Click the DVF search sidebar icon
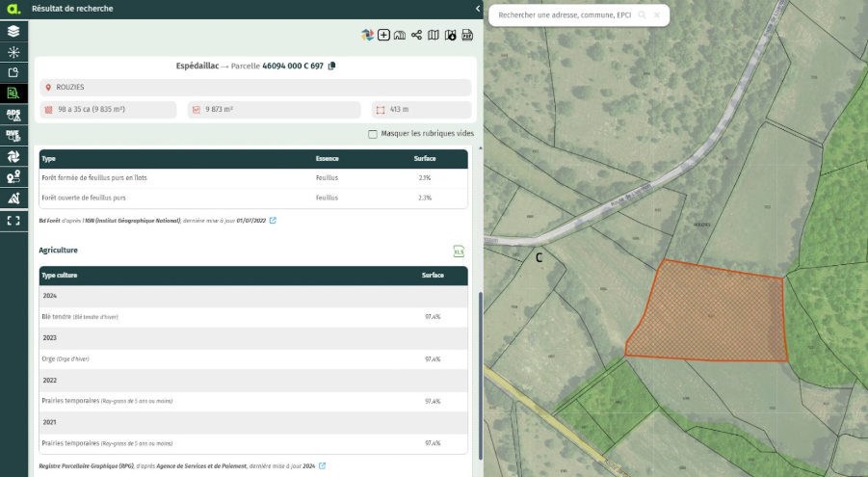868x477 pixels. click(13, 136)
